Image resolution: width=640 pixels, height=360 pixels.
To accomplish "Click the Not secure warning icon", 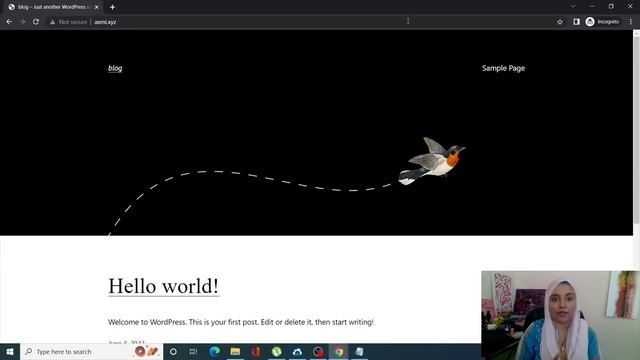I will 52,22.
